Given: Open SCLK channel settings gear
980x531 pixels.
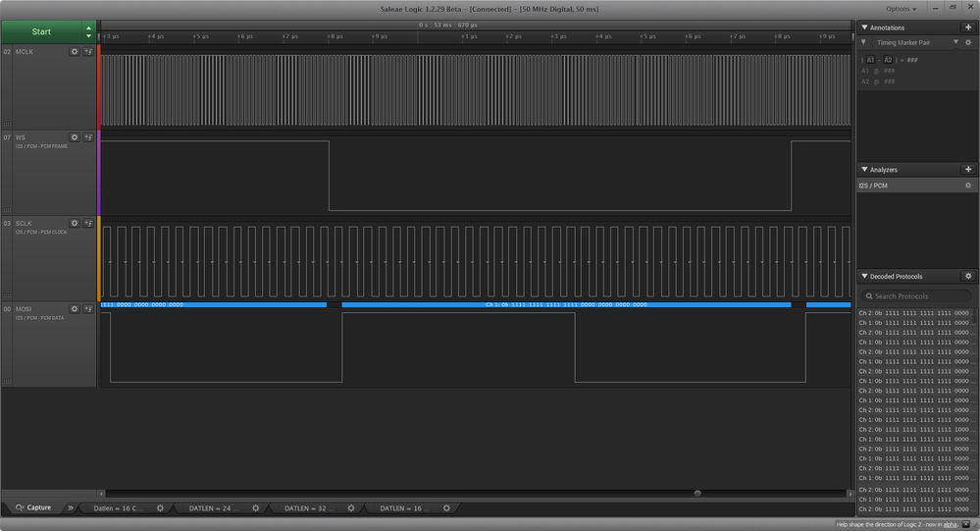Looking at the screenshot, I should click(x=75, y=223).
